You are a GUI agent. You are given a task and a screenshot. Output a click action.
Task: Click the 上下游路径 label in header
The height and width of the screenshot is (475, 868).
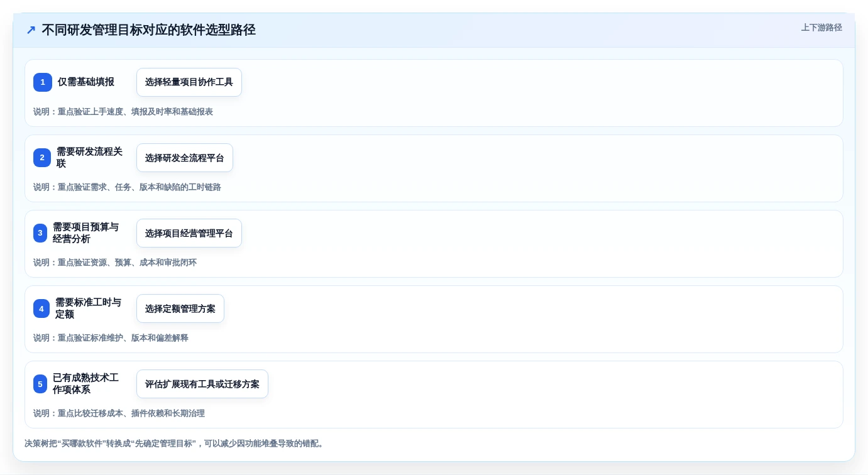[821, 28]
